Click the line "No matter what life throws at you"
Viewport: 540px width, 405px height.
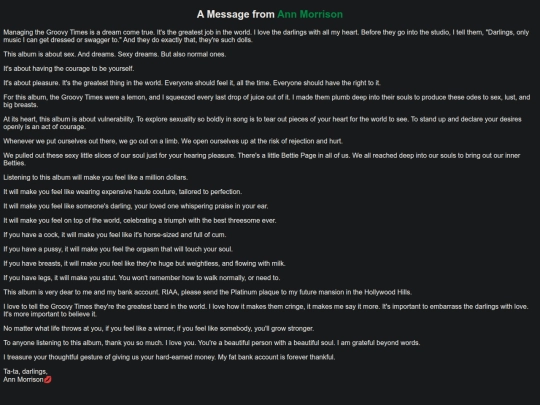tap(158, 329)
